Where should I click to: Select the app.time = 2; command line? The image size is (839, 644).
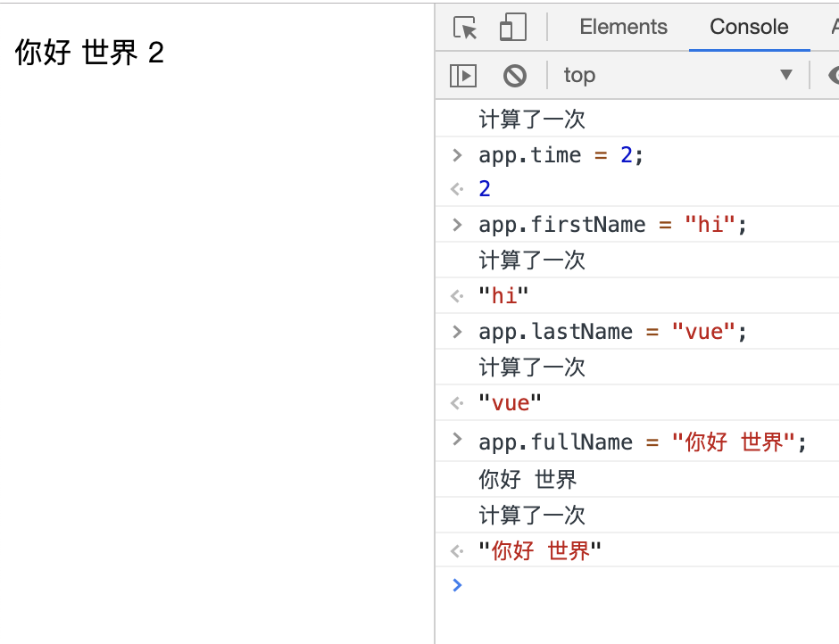[x=561, y=155]
